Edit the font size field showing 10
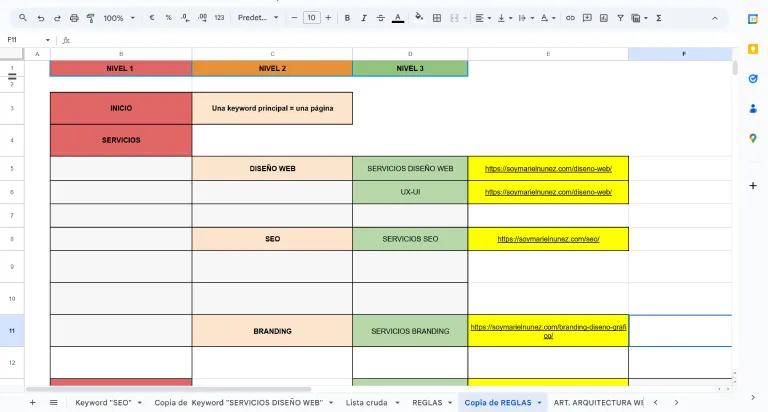The height and width of the screenshot is (412, 768). click(x=312, y=18)
